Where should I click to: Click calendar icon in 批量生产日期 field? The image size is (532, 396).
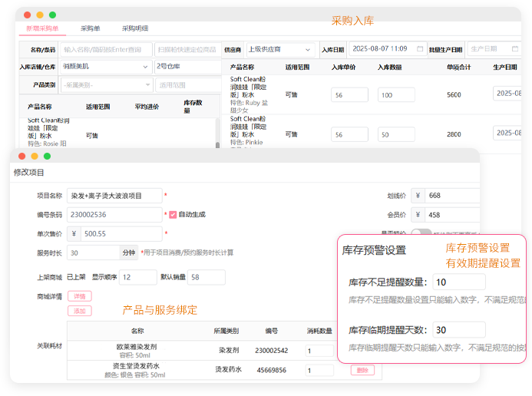[x=515, y=49]
